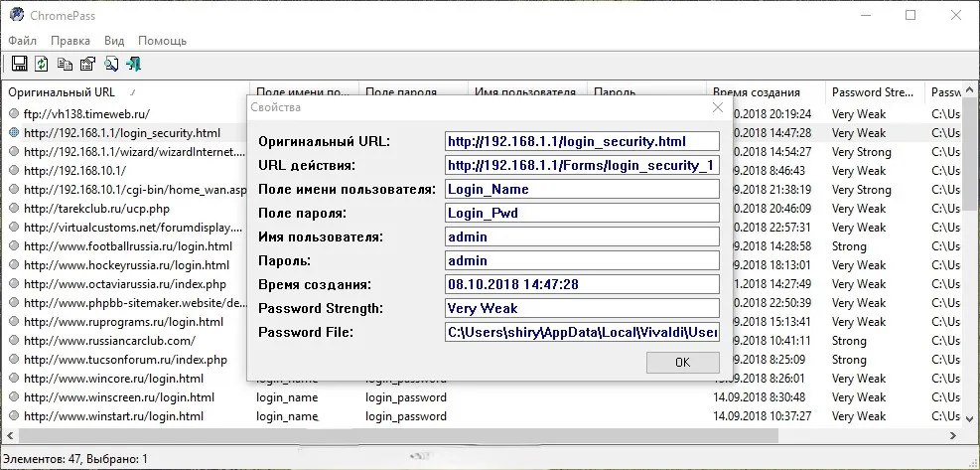Select row http://virtualcustoms.net/forumdisplay....
This screenshot has width=980, height=470.
132,228
